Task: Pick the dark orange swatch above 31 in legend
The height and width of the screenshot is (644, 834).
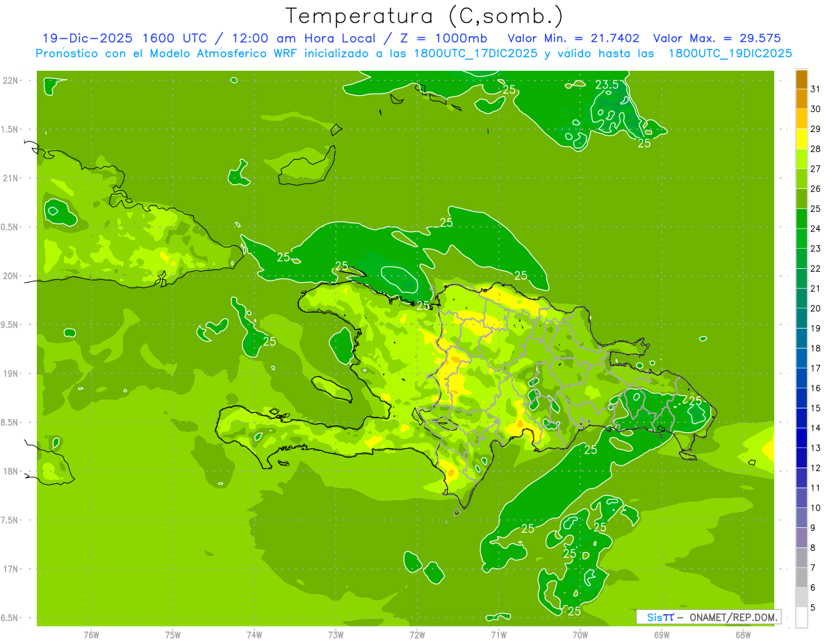Action: [801, 79]
